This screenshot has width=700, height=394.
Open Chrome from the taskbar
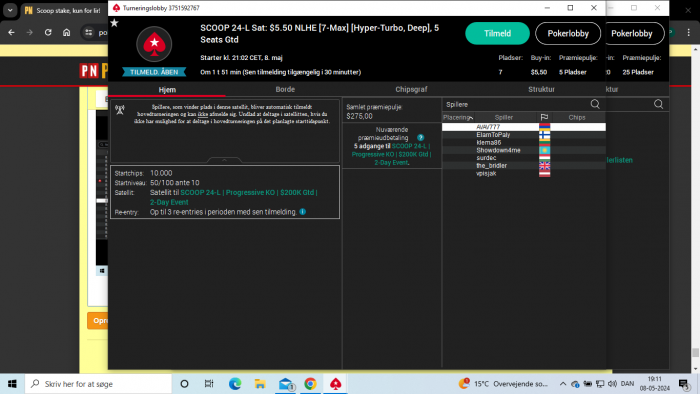(x=310, y=384)
